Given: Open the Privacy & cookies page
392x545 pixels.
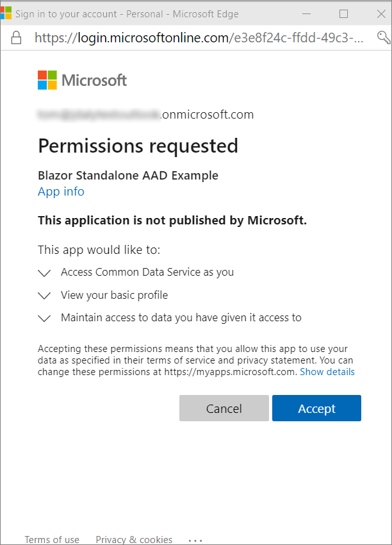Looking at the screenshot, I should click(134, 539).
